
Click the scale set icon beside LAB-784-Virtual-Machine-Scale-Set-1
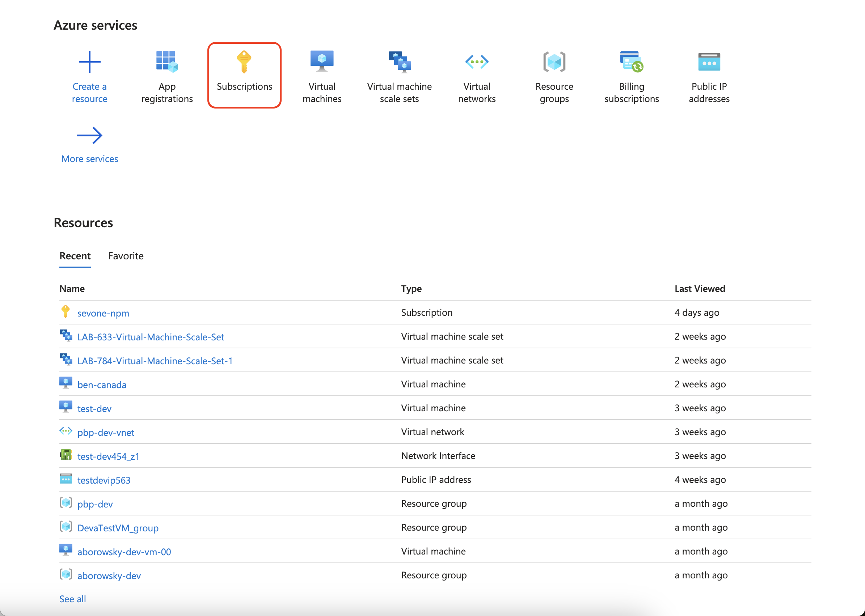pos(66,360)
